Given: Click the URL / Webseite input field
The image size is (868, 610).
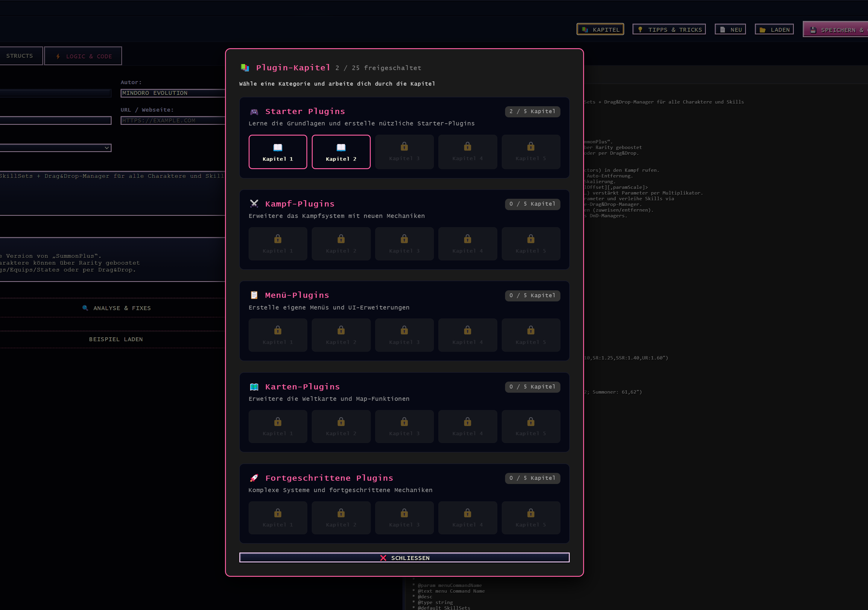Looking at the screenshot, I should point(172,121).
